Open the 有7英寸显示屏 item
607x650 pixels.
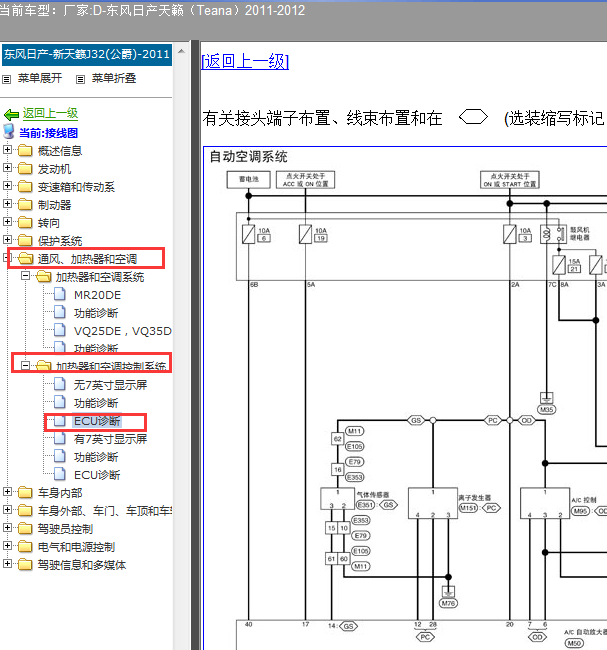[110, 439]
